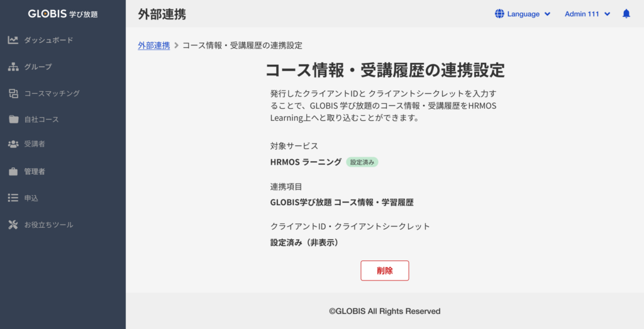
Task: Click the dashboard chart icon in sidebar
Action: (13, 40)
